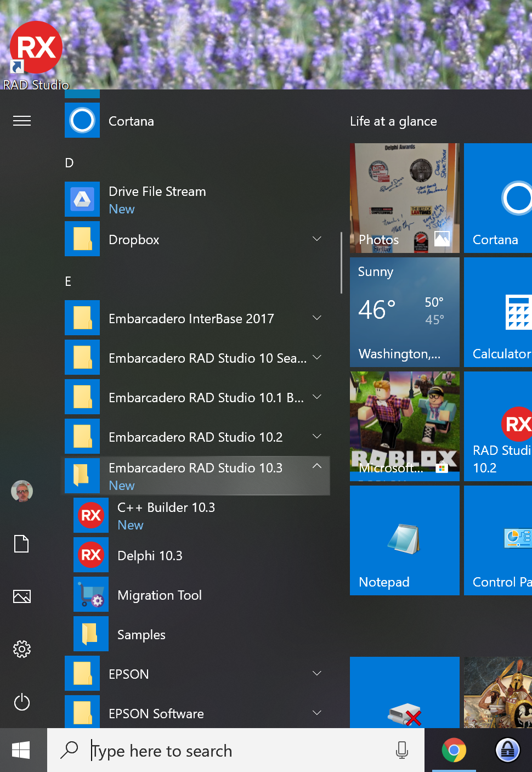Open Google Chrome from taskbar
This screenshot has width=532, height=772.
click(454, 750)
